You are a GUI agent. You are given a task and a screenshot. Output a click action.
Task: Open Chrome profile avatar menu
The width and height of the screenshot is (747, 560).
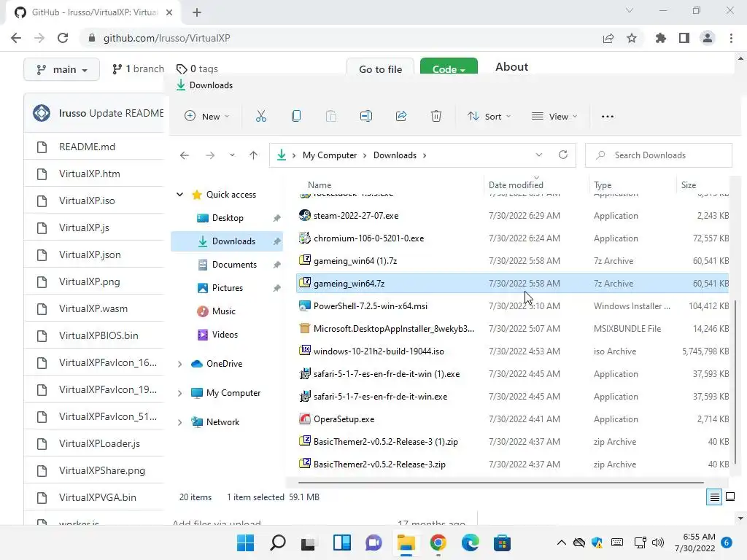click(708, 38)
